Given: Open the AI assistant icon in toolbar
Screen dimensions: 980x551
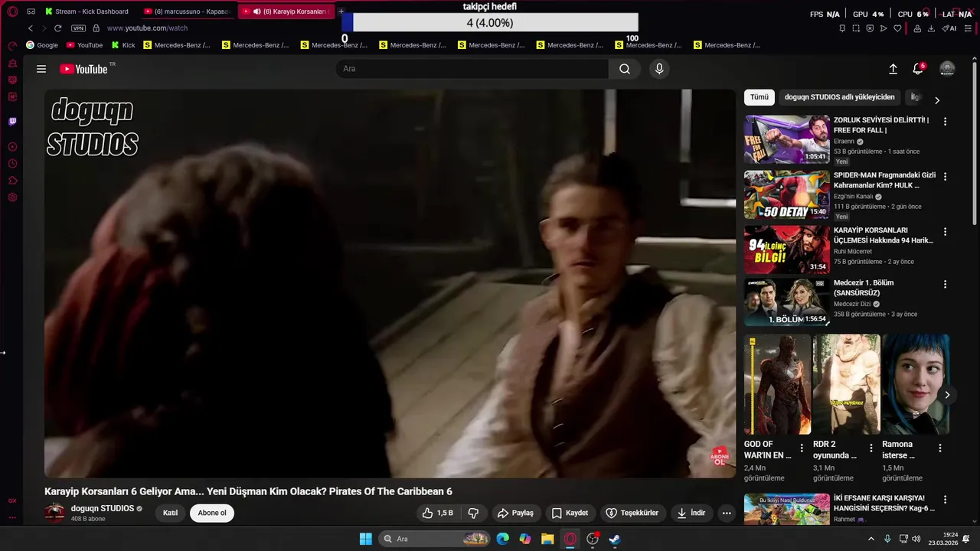Looking at the screenshot, I should [x=949, y=28].
